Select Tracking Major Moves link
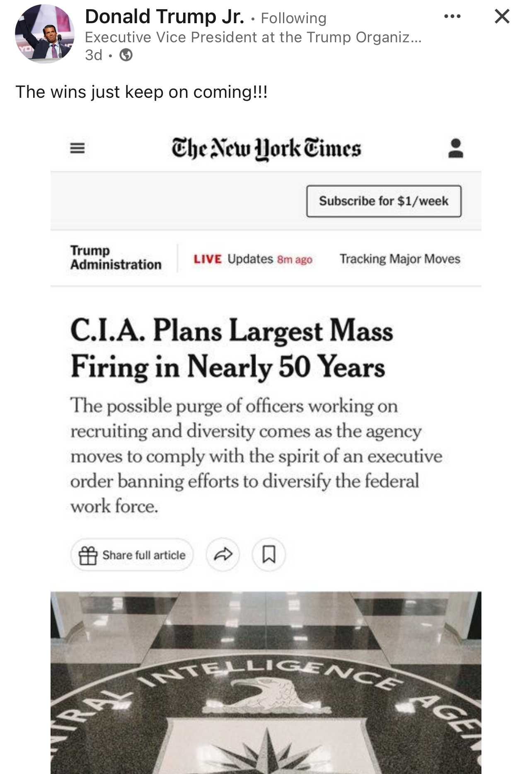Screen dimensions: 532x774 click(x=400, y=259)
